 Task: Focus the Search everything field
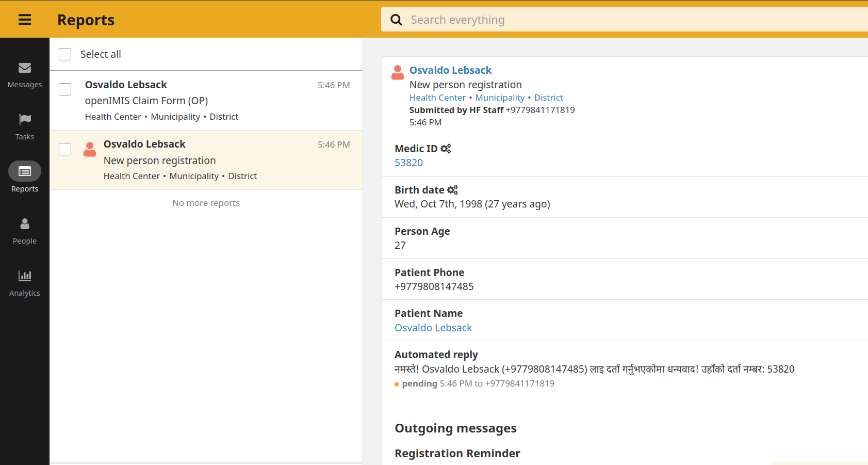pyautogui.click(x=619, y=20)
